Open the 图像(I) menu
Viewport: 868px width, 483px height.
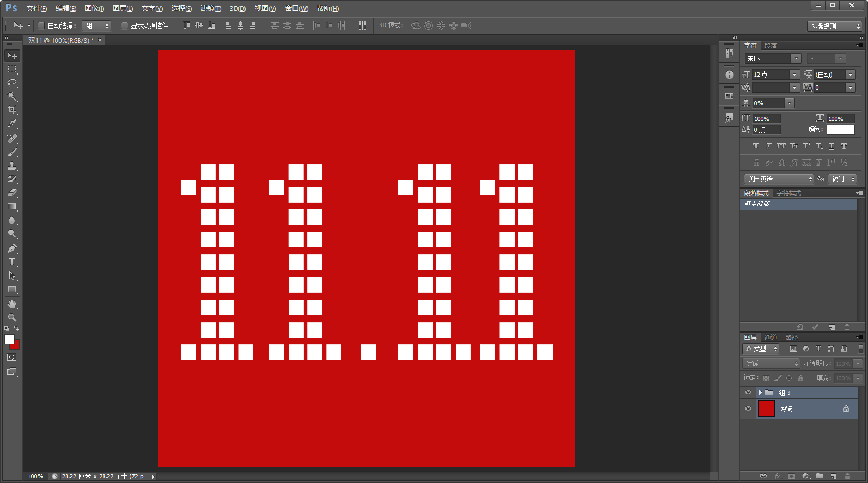[x=94, y=8]
